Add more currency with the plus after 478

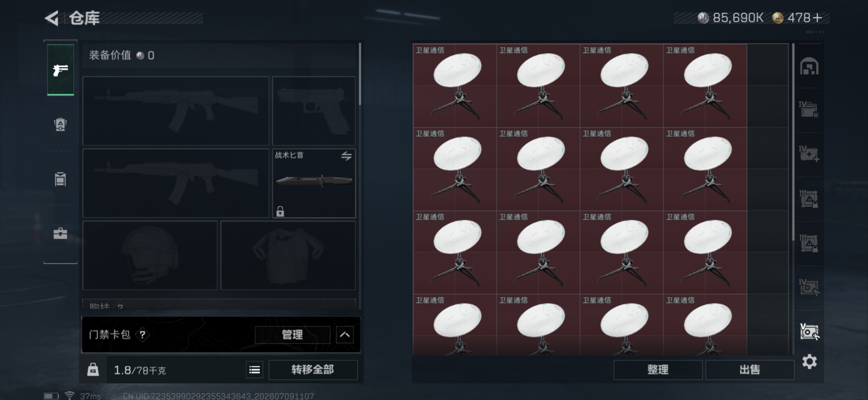[817, 18]
